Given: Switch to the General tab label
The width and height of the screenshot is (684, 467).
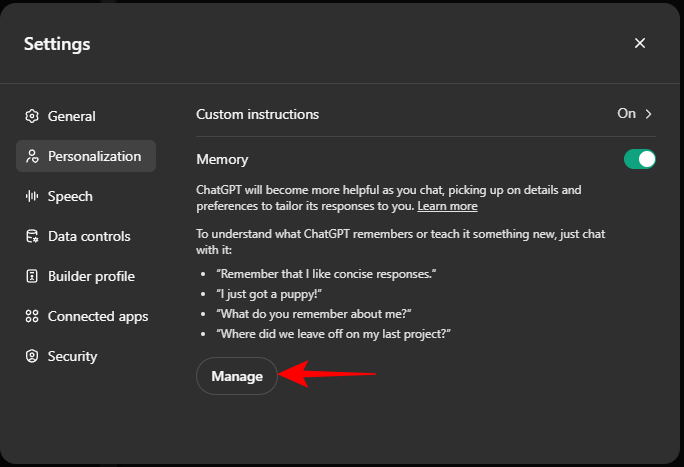Looking at the screenshot, I should click(72, 116).
